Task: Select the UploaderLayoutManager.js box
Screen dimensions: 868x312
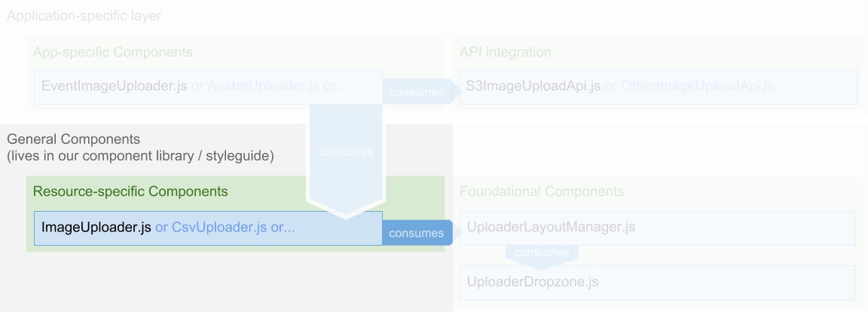Action: pyautogui.click(x=657, y=228)
